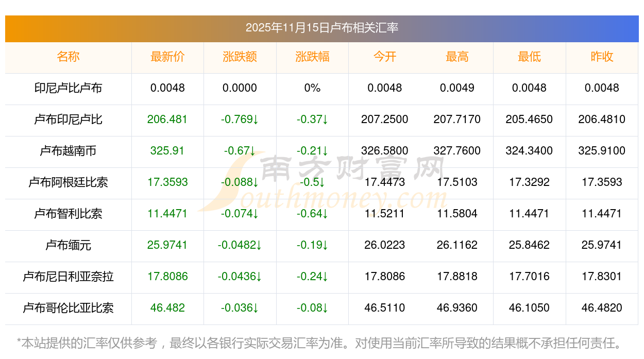Viewport: 644px width, 359px height.
Task: Click change amount -0.074↓
Action: 240,214
